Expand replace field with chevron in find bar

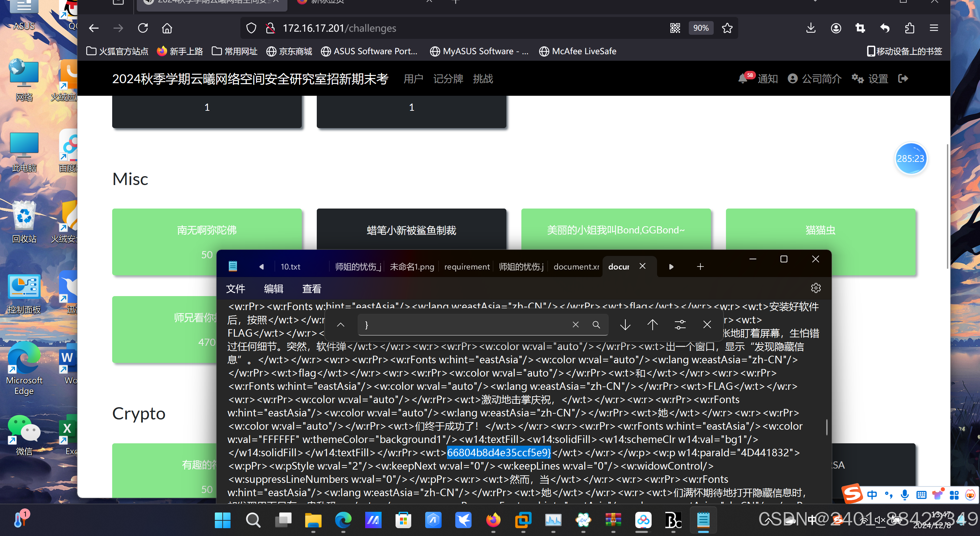pos(341,325)
